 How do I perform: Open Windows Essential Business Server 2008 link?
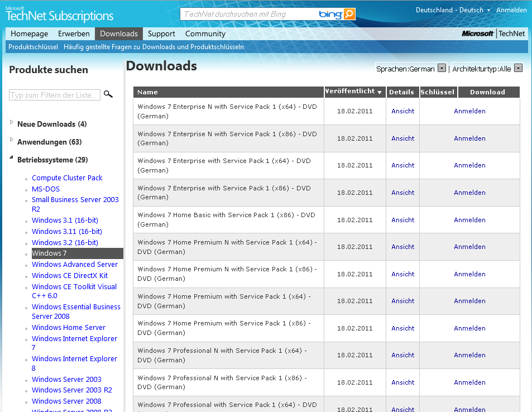pos(76,312)
